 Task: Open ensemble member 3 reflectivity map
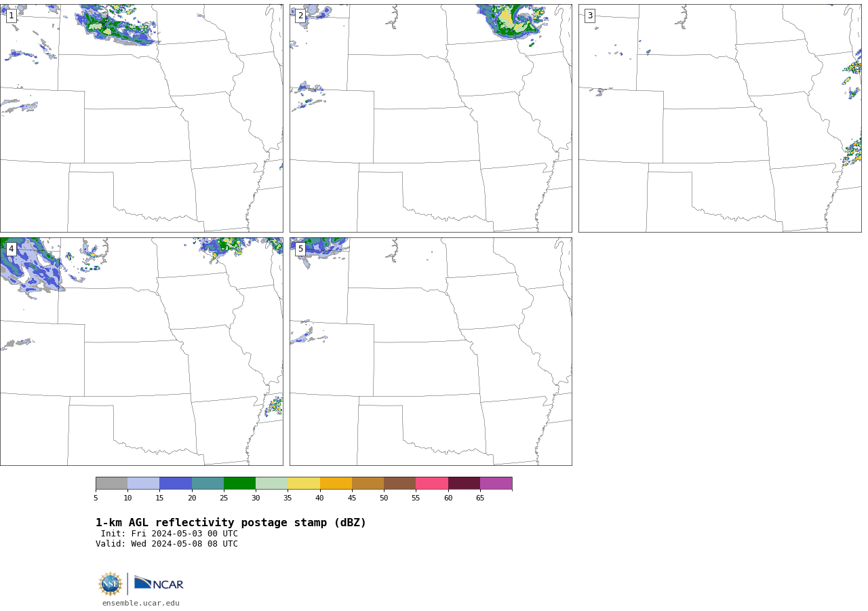click(x=719, y=119)
